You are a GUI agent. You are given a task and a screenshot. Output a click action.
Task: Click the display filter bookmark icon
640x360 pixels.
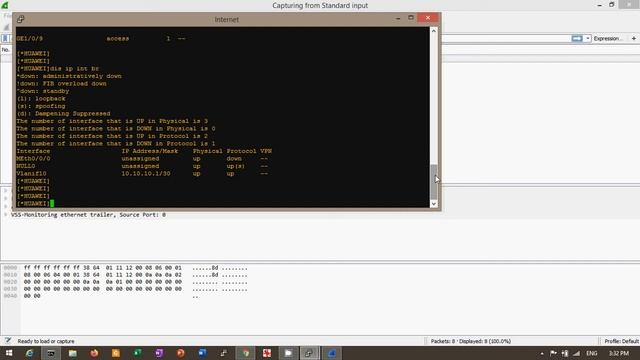5,38
